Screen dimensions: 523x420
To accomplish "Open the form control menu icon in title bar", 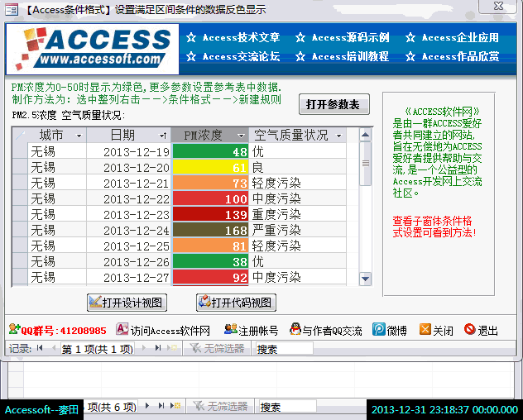I will click(x=12, y=9).
